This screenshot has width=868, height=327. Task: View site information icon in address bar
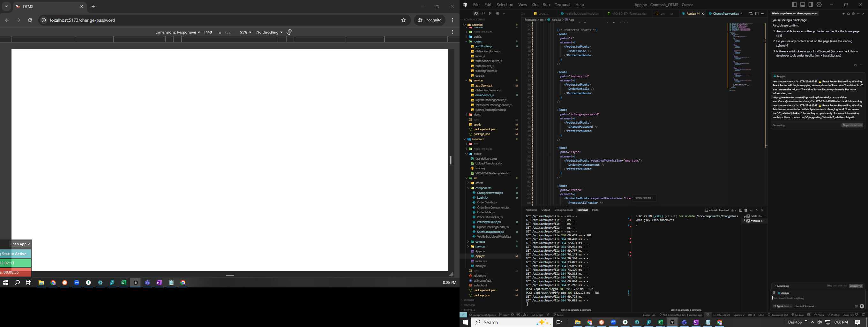tap(43, 20)
